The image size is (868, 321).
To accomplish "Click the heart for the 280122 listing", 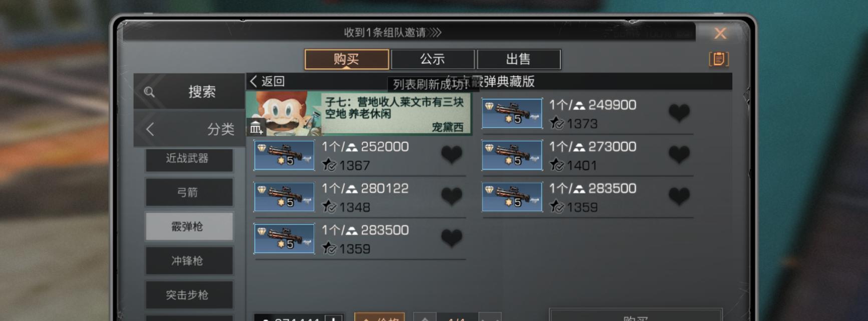I will [451, 196].
